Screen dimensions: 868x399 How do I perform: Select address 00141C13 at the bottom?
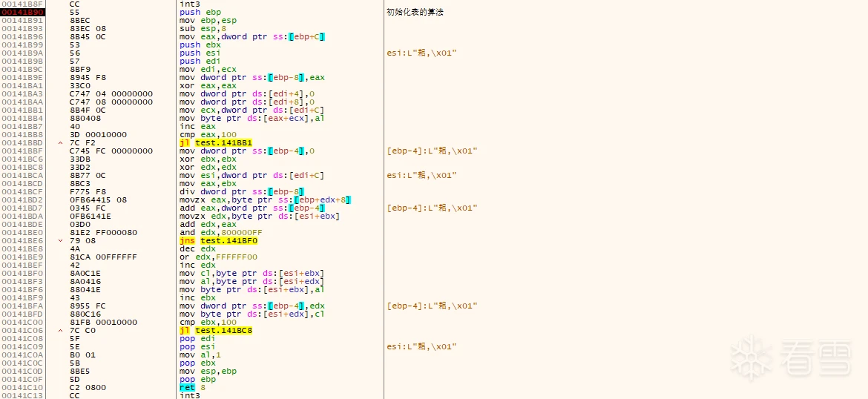click(x=22, y=396)
